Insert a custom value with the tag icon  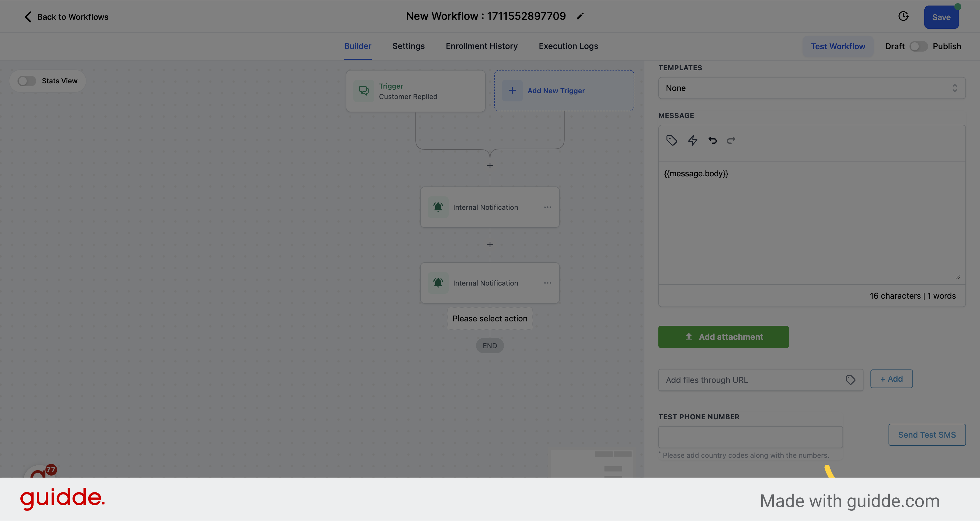671,140
